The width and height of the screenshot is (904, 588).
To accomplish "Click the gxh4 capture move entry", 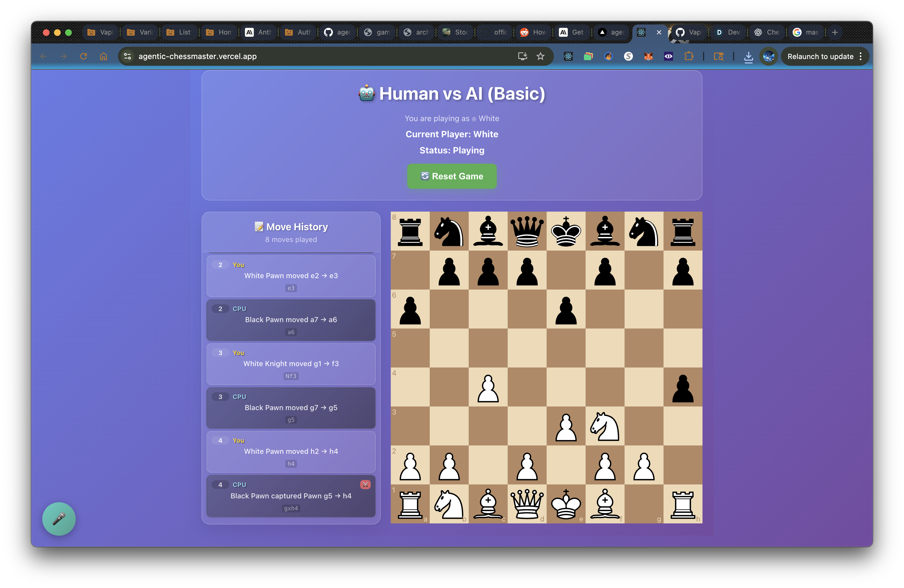I will tap(291, 496).
